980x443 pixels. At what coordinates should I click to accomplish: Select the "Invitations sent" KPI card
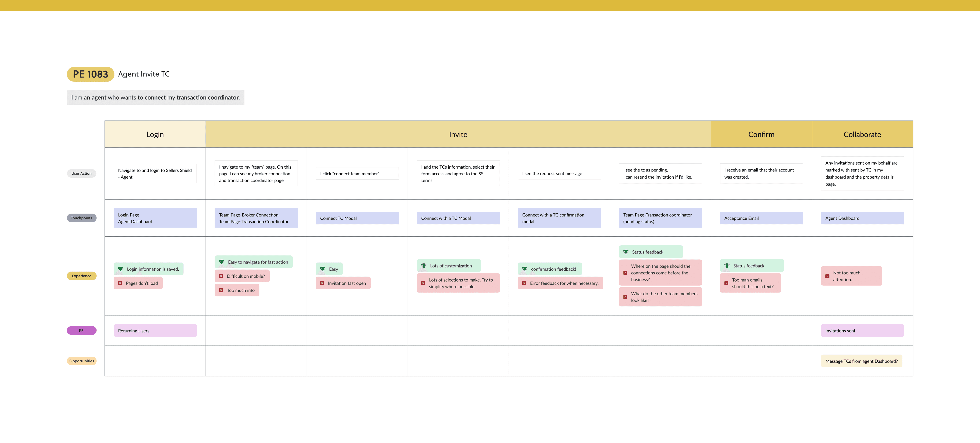point(862,330)
